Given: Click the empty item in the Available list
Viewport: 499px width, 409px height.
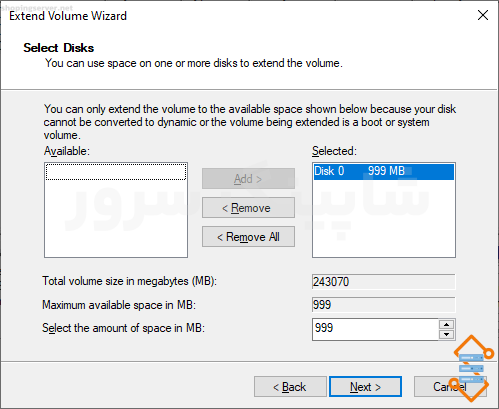Looking at the screenshot, I should (x=116, y=172).
